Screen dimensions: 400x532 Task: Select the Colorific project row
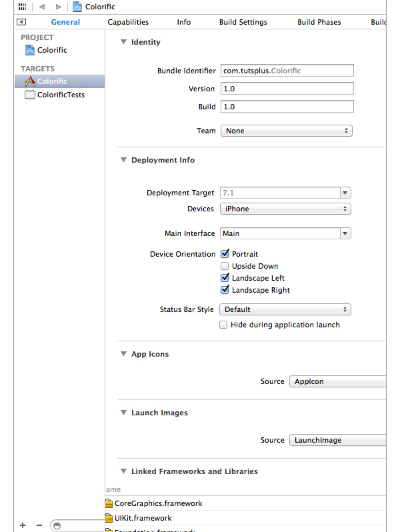[x=60, y=50]
